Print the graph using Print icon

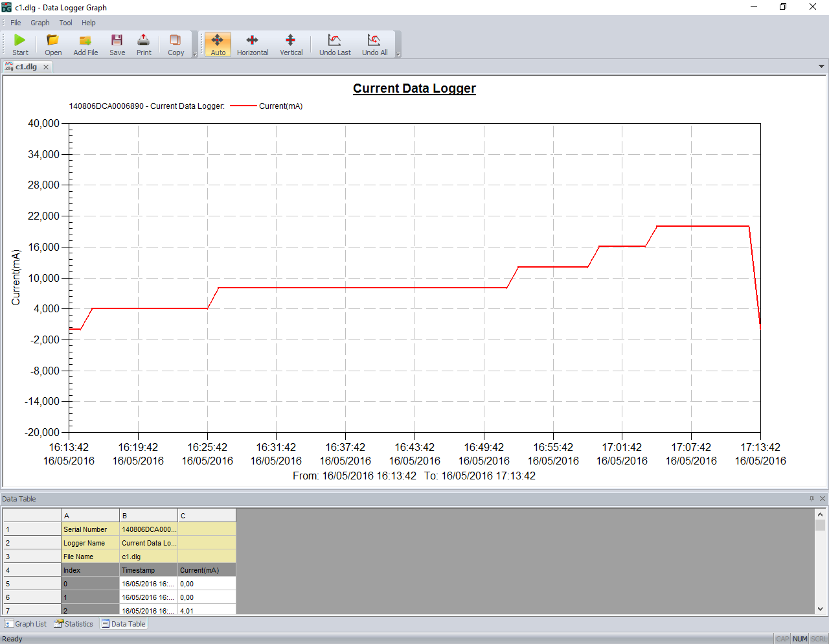tap(144, 45)
